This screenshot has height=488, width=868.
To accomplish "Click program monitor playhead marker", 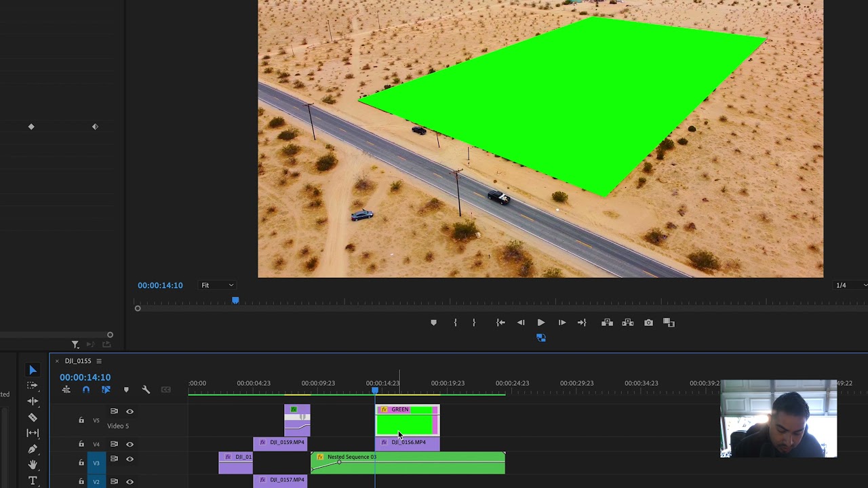I will [x=235, y=300].
